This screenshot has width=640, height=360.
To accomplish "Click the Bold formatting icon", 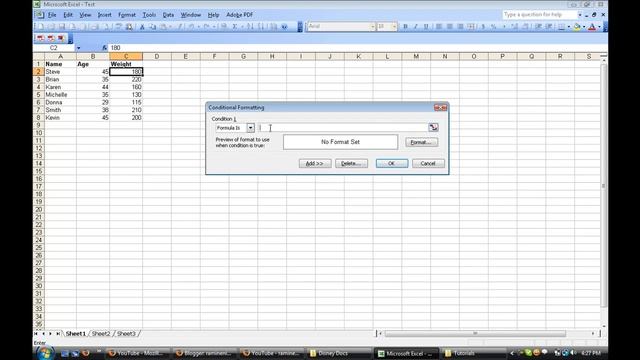I will (x=405, y=27).
